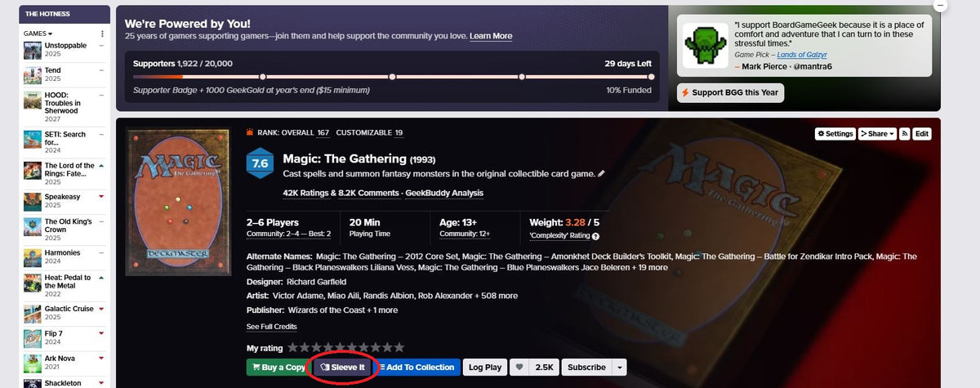This screenshot has width=980, height=388.
Task: Click the green Buy a Copy button
Action: click(278, 368)
